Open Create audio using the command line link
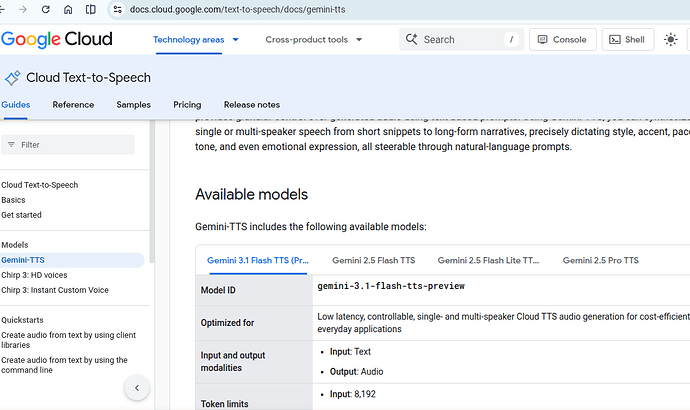 (64, 365)
